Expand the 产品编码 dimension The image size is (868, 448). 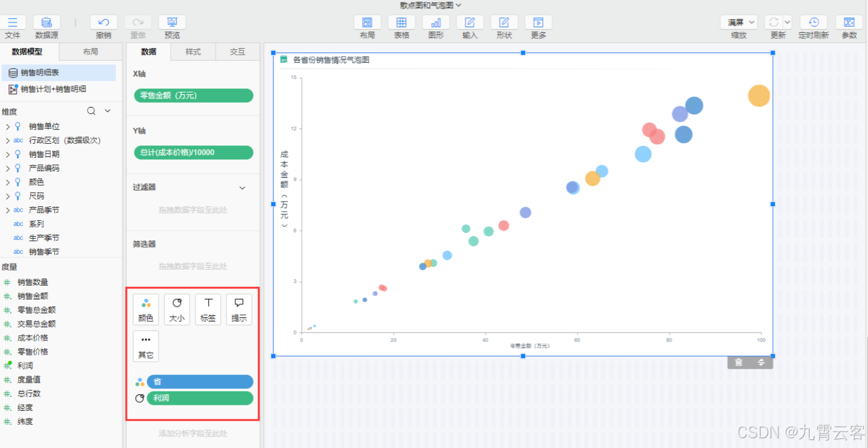pos(7,169)
